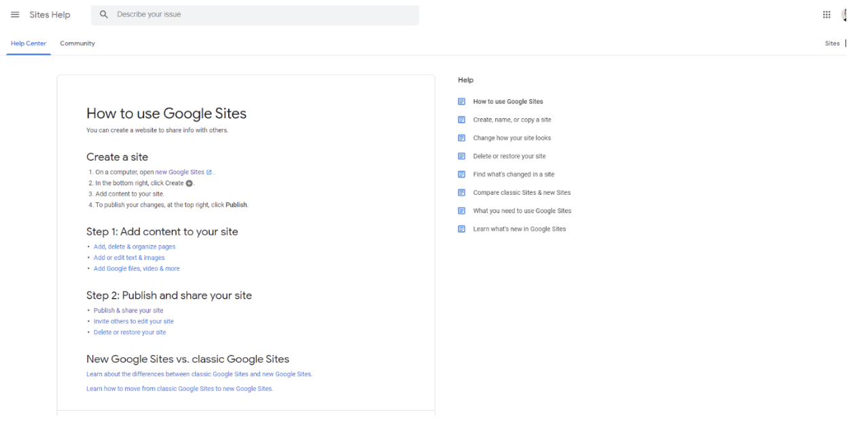The image size is (868, 425).
Task: Click the Sites Help title
Action: pos(50,14)
